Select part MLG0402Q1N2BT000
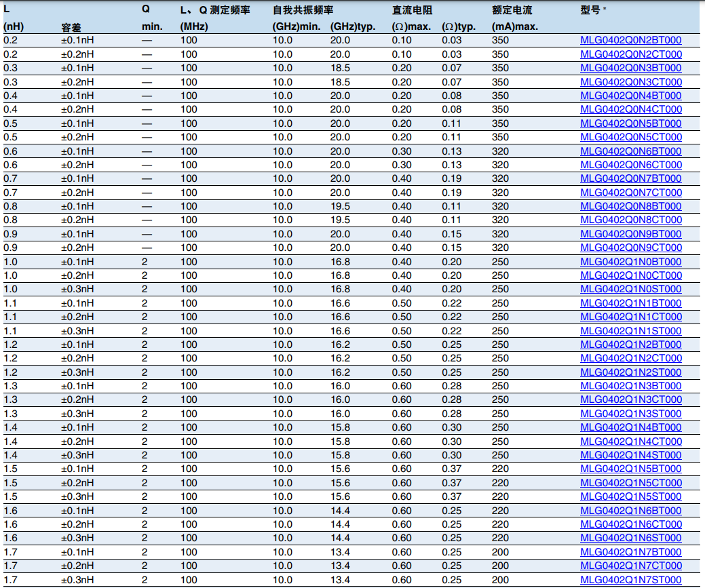 (630, 345)
